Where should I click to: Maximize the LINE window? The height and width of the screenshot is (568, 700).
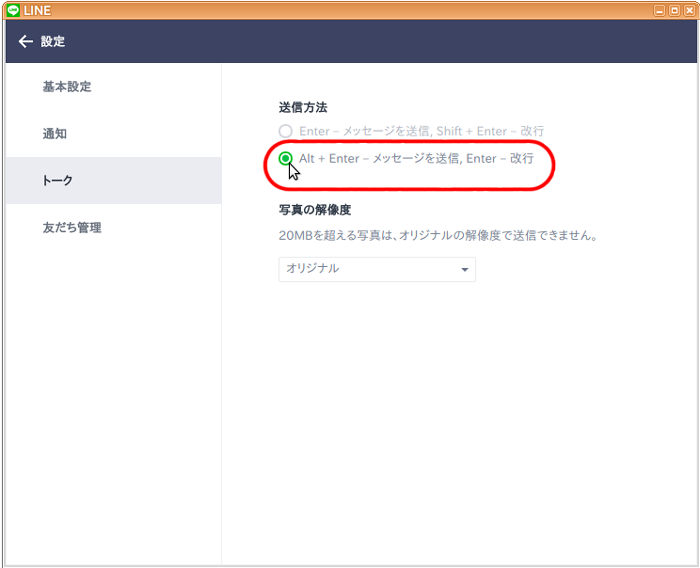pos(675,10)
